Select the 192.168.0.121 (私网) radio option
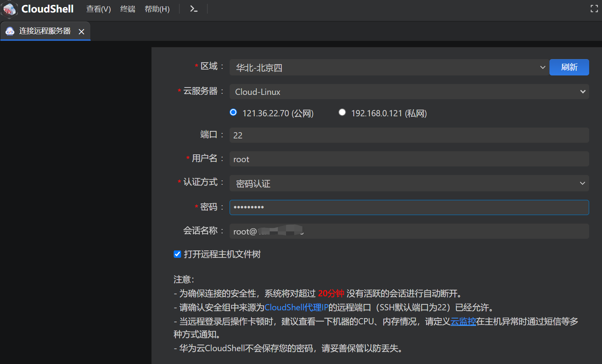602x364 pixels. [x=342, y=112]
